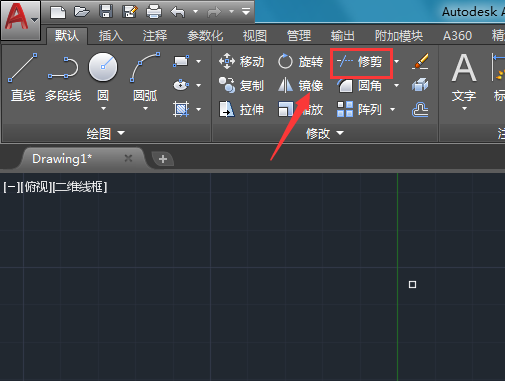This screenshot has height=381, width=505.
Task: Switch to the A360 ribbon tab
Action: 457,35
